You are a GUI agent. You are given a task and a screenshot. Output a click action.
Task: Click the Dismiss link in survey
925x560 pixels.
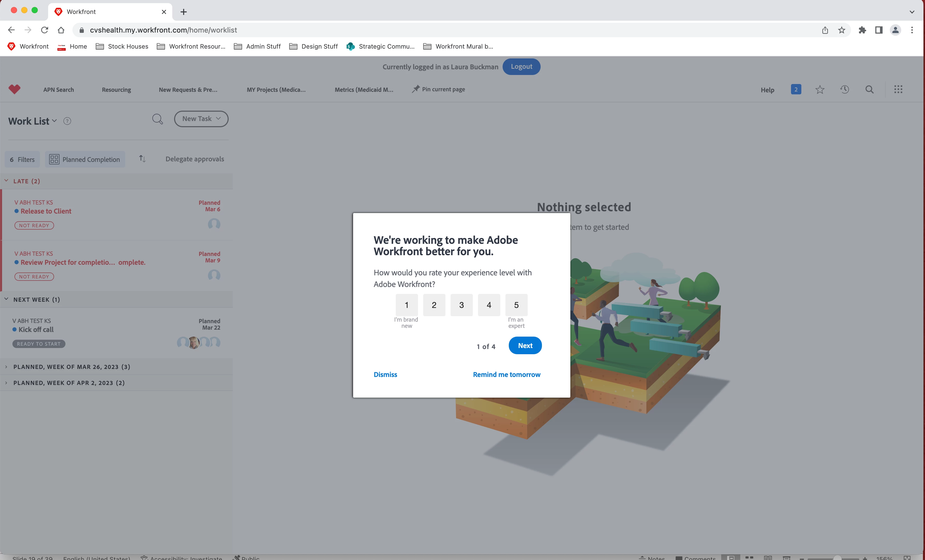[385, 375]
